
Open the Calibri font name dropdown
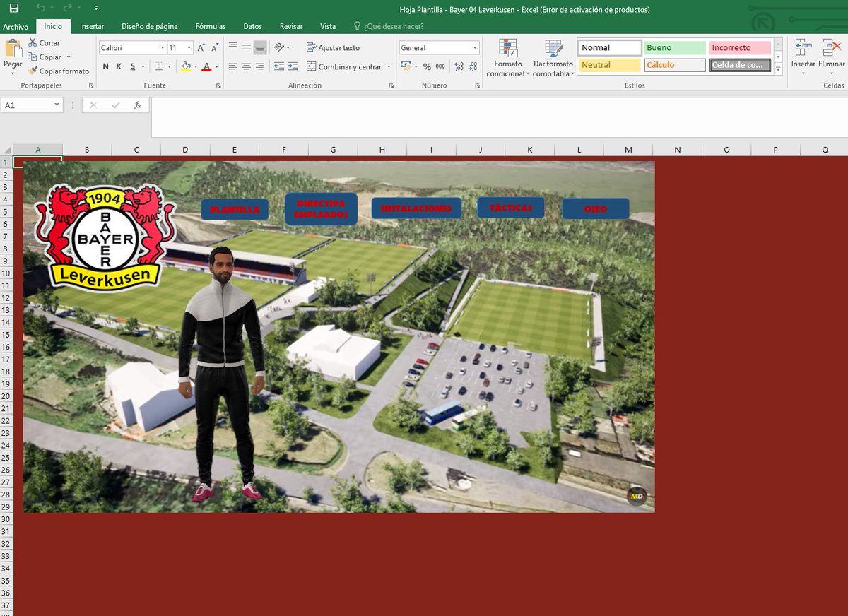tap(162, 48)
